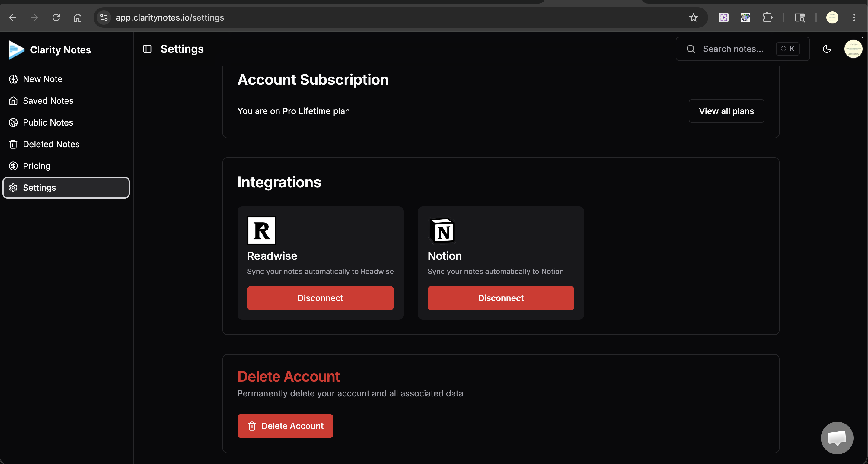Click the trash icon beside Deleted Notes

point(13,144)
